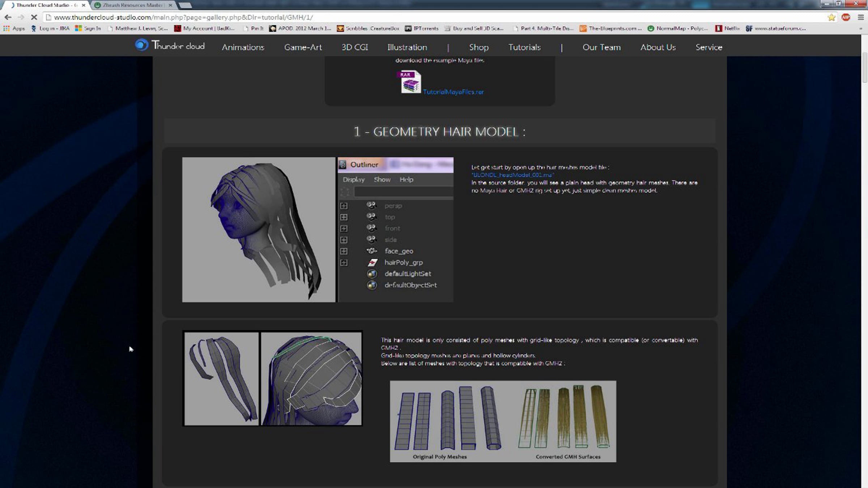Expand the persp node in Outliner

click(344, 206)
